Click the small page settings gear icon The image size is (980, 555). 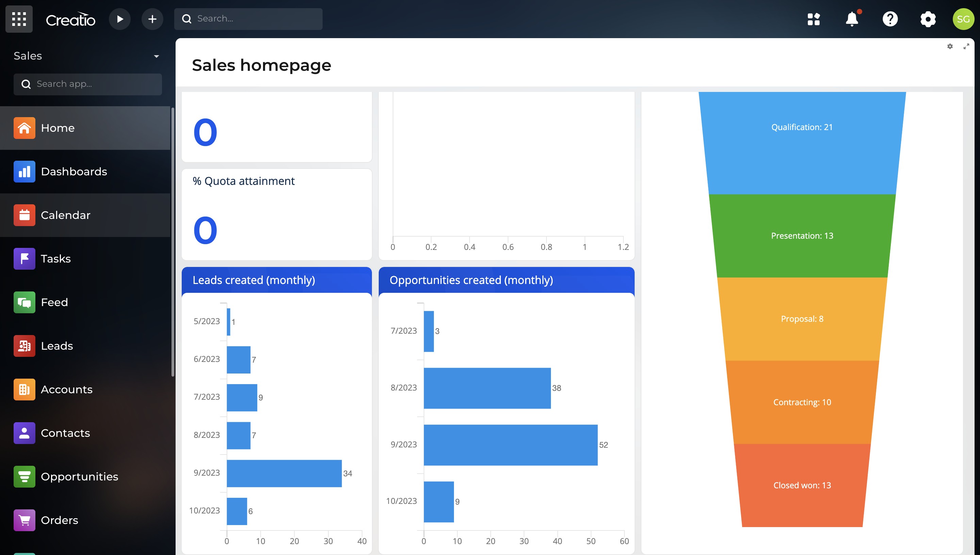(x=950, y=47)
